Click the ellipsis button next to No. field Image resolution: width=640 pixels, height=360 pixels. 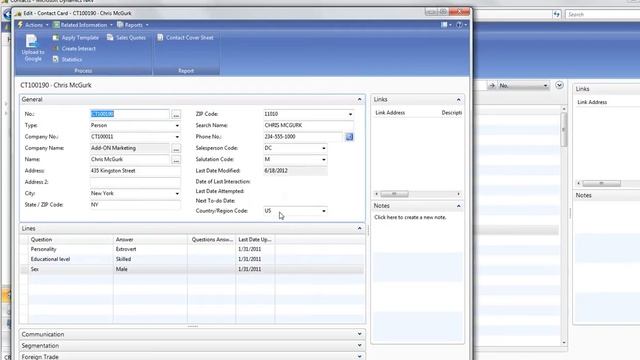point(176,115)
